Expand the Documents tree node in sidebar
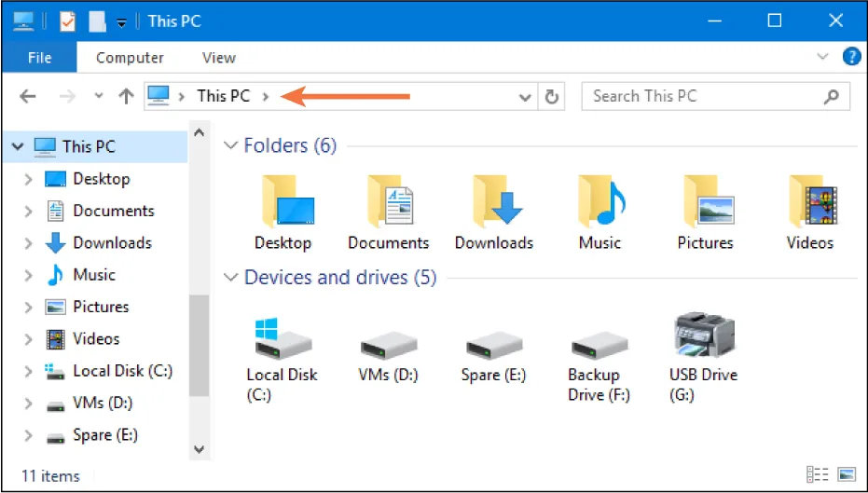 28,212
